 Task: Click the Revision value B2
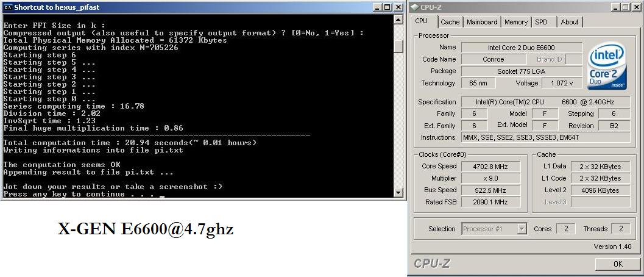[614, 126]
